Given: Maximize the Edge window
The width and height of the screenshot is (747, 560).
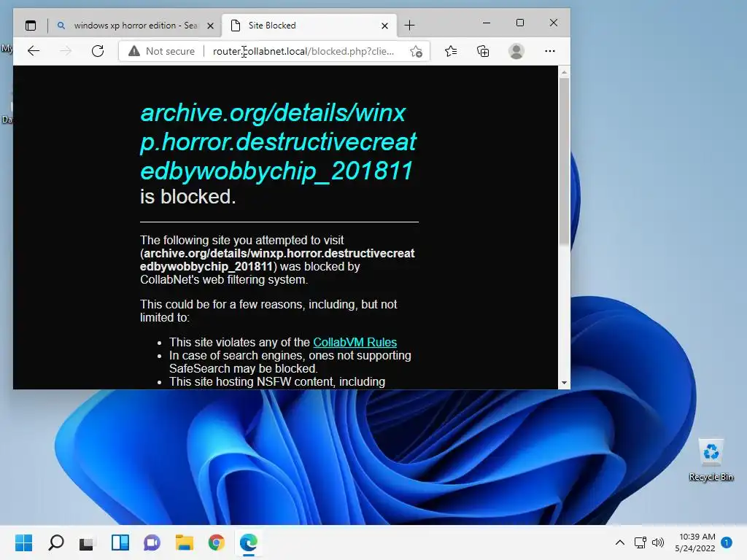Looking at the screenshot, I should pos(519,23).
